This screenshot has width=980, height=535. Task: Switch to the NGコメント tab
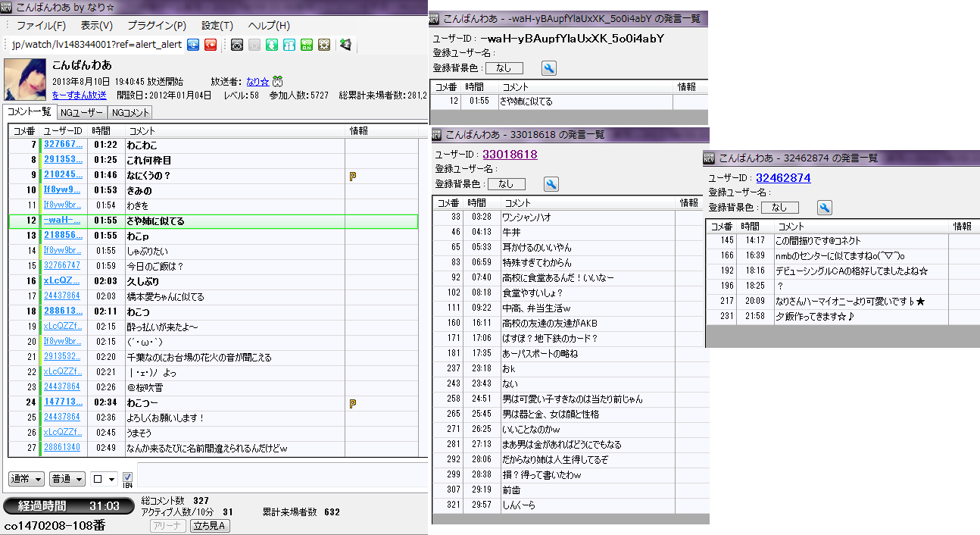point(130,112)
